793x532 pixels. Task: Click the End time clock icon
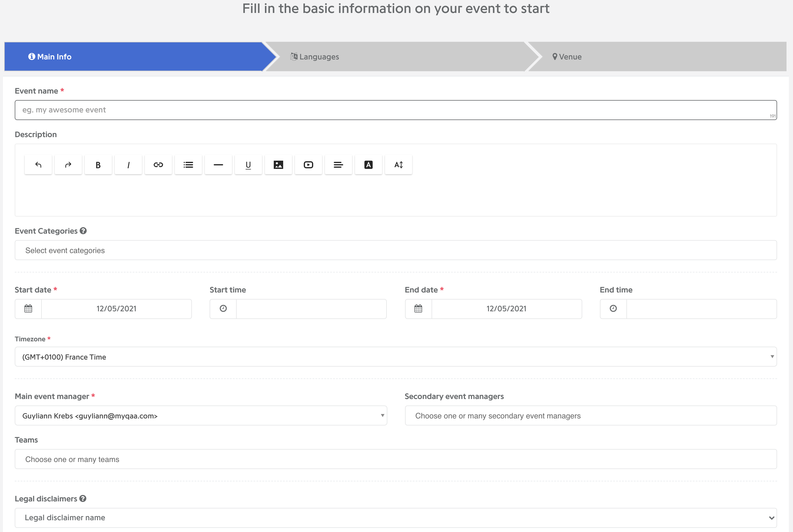613,309
